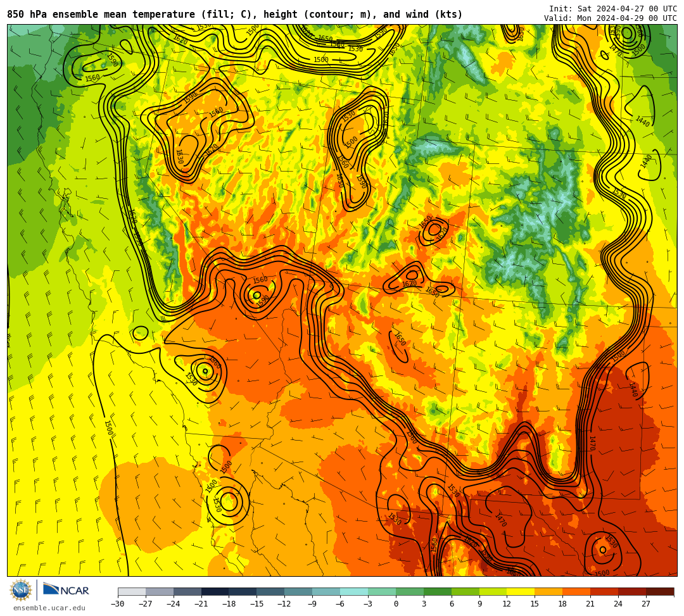Click the Init: Sat 2024-04-27 00 UTC text
684x616 pixels.
click(x=613, y=9)
